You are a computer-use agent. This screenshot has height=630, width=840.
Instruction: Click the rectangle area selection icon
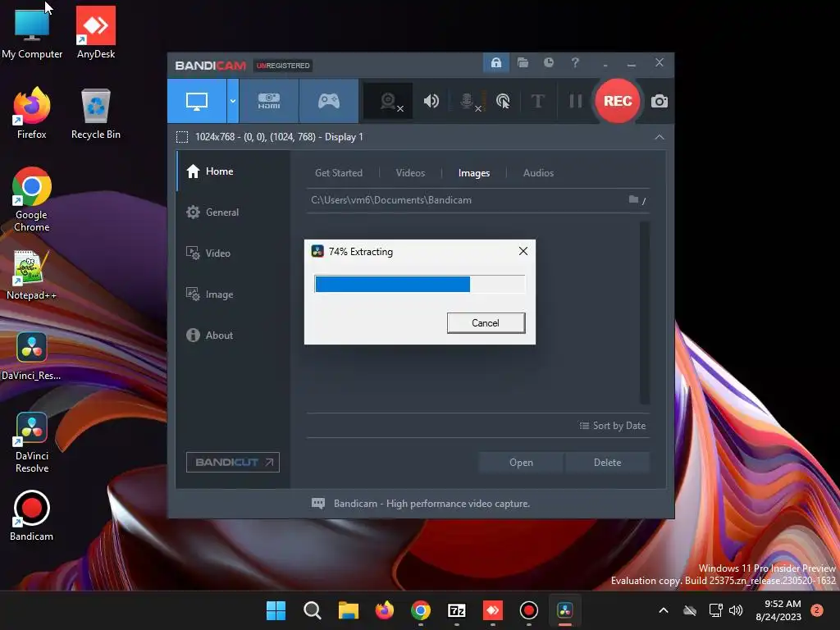click(182, 137)
